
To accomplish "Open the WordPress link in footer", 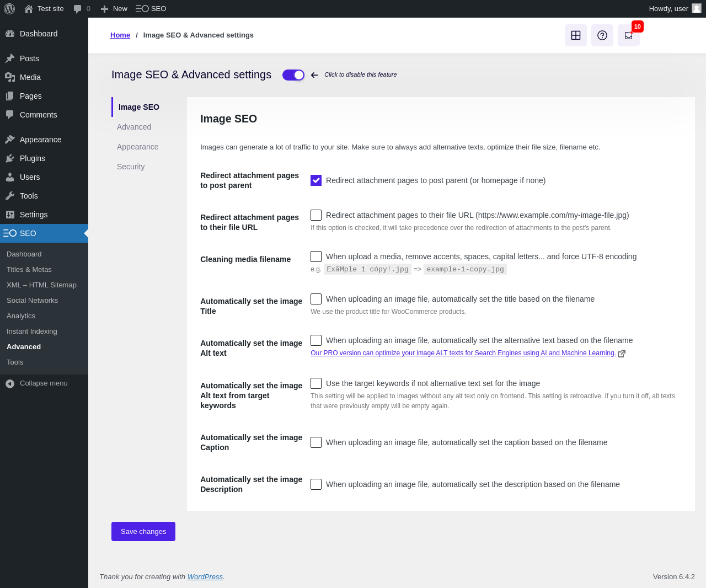I will pyautogui.click(x=205, y=577).
